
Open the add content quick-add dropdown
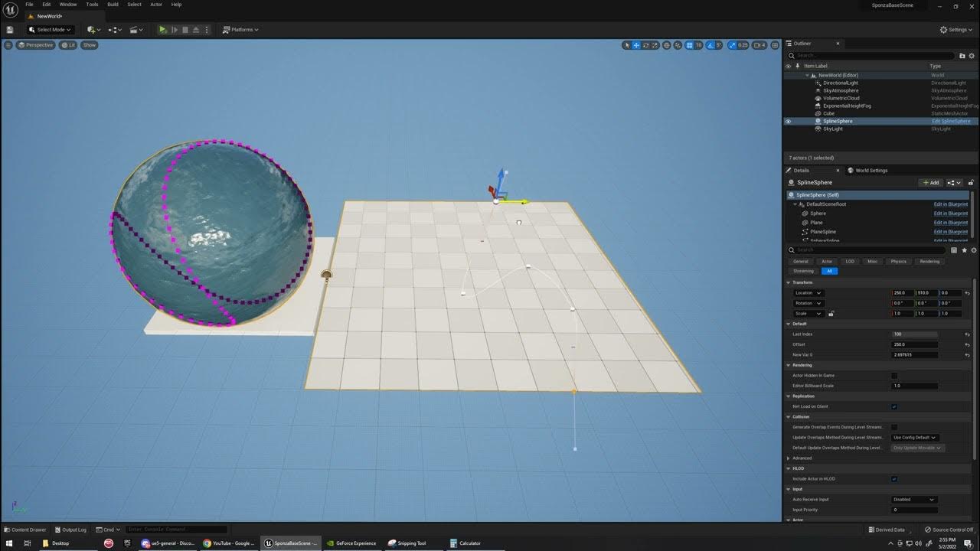click(94, 30)
